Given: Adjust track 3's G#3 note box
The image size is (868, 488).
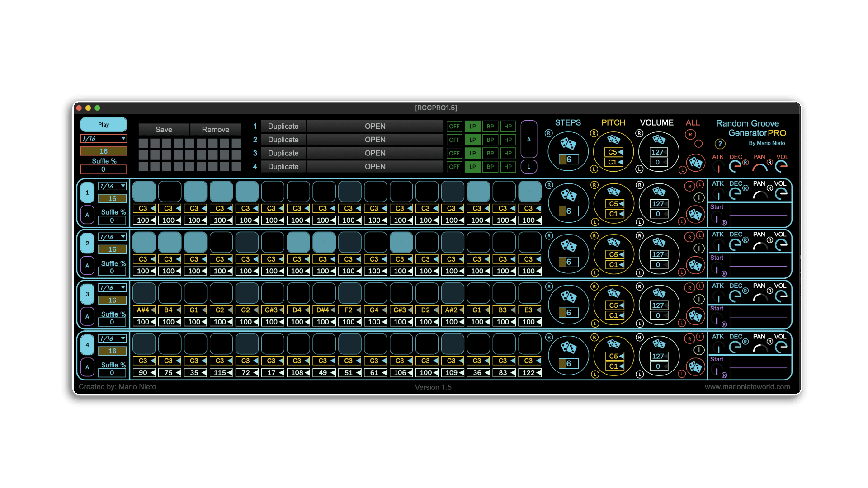Looking at the screenshot, I should [273, 310].
